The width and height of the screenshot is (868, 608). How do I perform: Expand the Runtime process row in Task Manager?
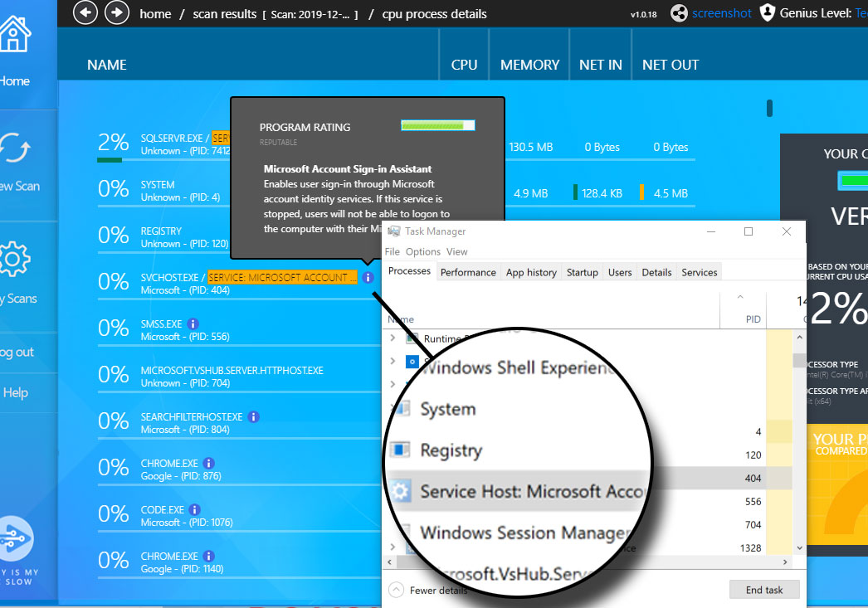coord(393,338)
